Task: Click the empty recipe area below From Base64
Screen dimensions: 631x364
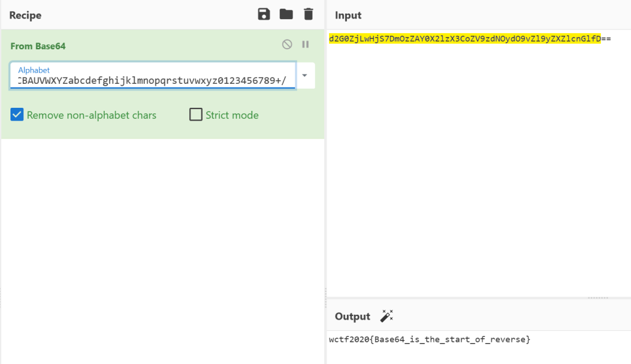Action: point(162,246)
